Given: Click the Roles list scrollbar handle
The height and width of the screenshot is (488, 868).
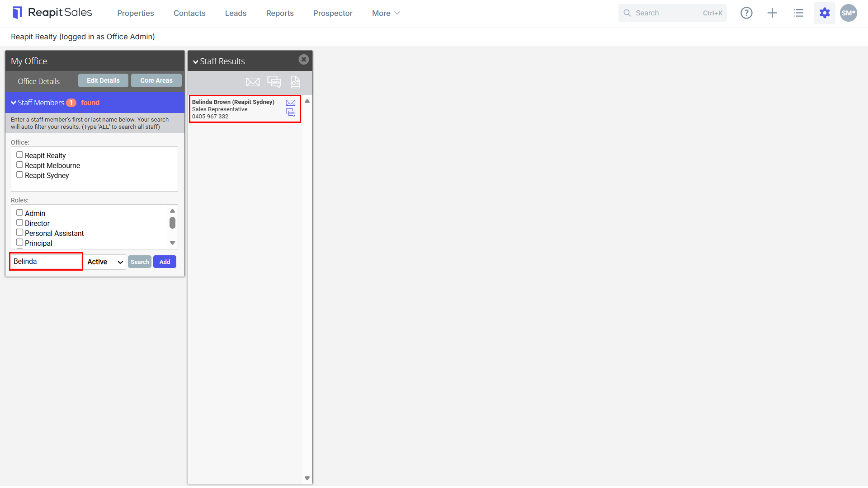Looking at the screenshot, I should (x=172, y=223).
